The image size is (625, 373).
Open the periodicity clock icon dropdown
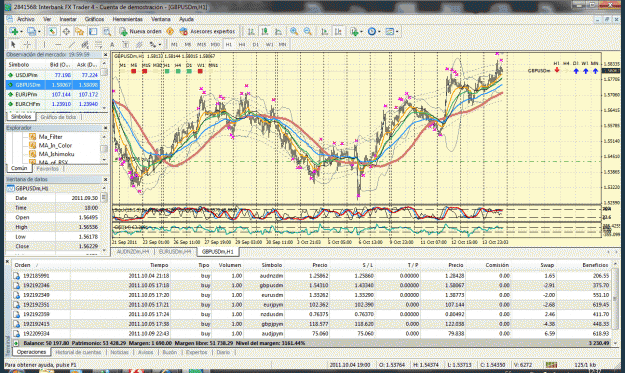[x=373, y=31]
